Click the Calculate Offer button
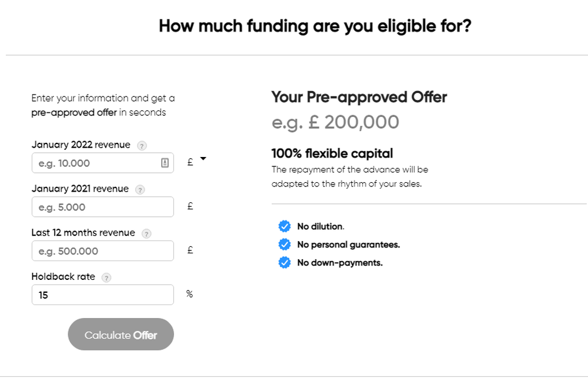588x378 pixels. pyautogui.click(x=121, y=334)
